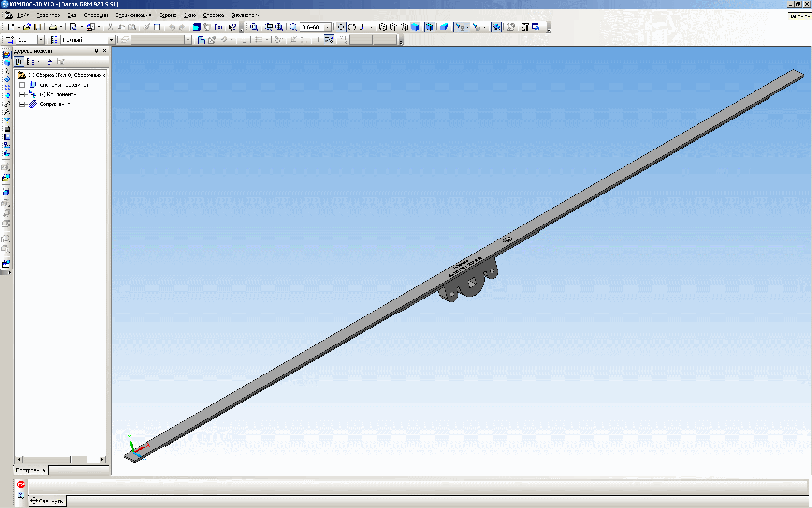This screenshot has width=812, height=508.
Task: Click the red STOP command button
Action: pos(21,484)
